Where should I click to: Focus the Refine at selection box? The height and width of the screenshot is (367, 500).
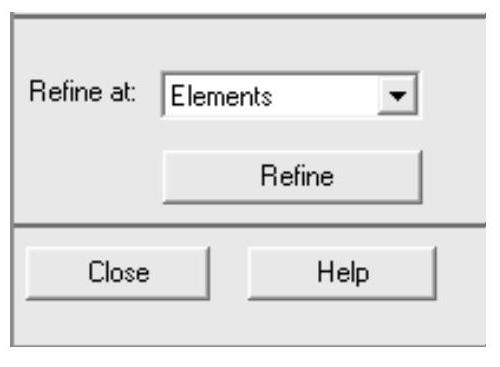tap(289, 95)
